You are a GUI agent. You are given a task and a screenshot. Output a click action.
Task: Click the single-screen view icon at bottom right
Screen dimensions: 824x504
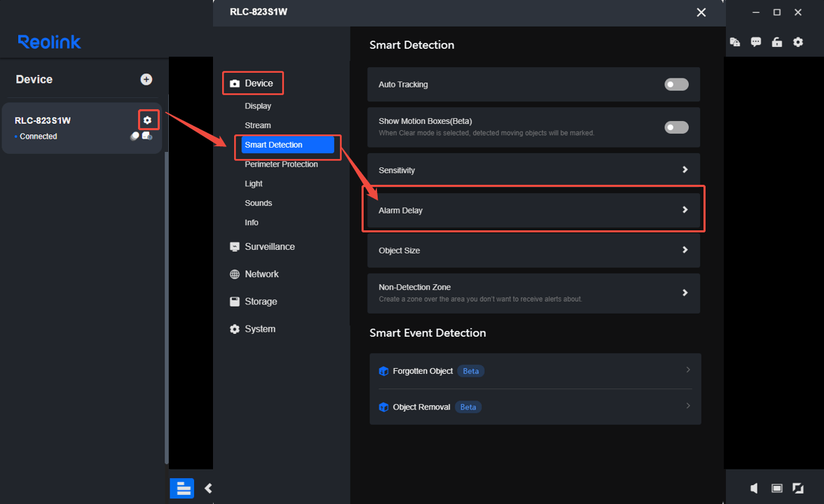tap(776, 489)
